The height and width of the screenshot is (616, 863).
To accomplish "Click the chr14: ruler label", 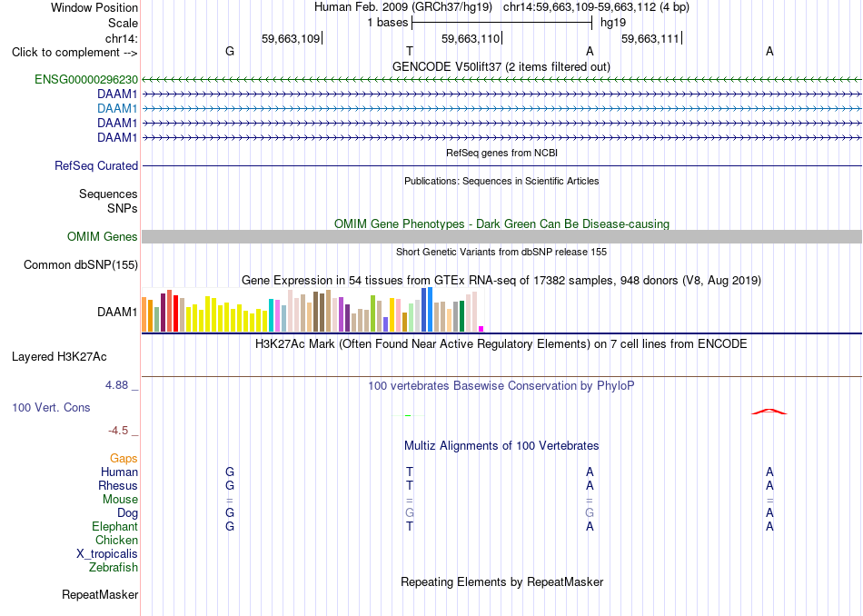I will [x=121, y=38].
